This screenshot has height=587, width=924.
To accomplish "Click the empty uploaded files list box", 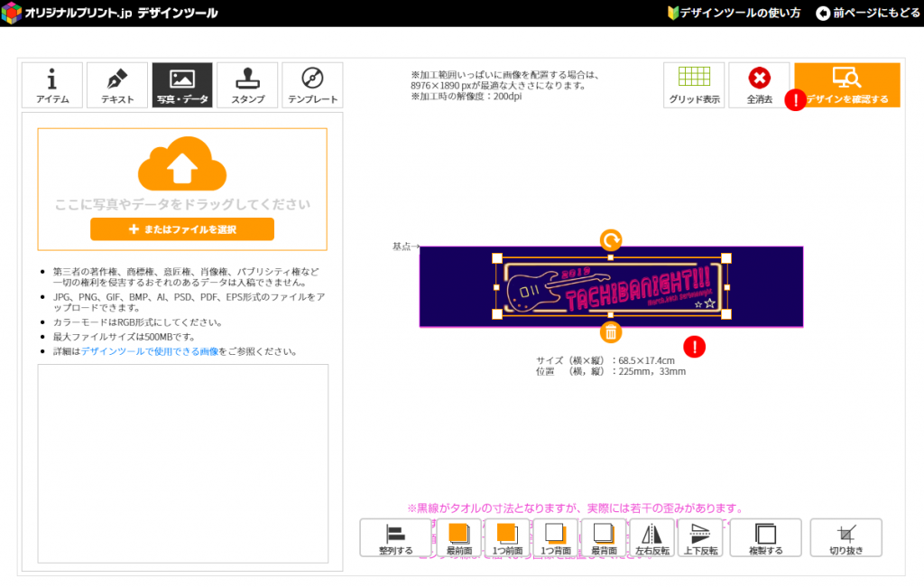I will (182, 463).
